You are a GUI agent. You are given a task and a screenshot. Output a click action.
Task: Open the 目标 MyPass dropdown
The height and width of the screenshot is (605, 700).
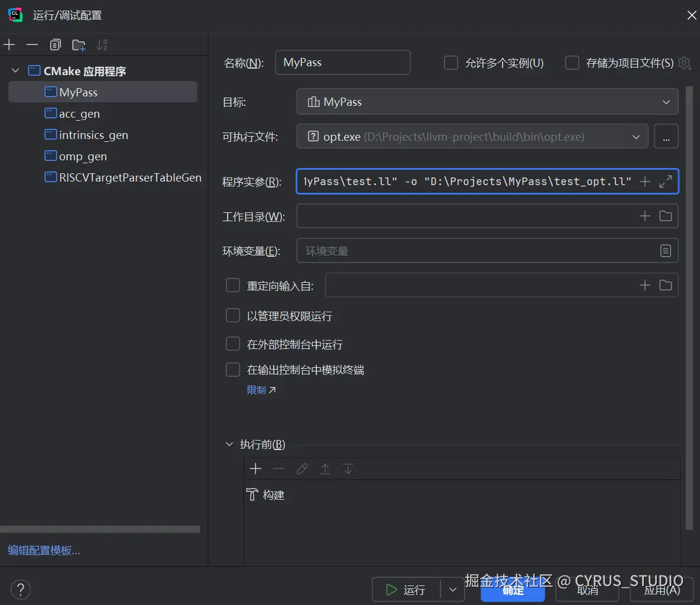click(487, 102)
